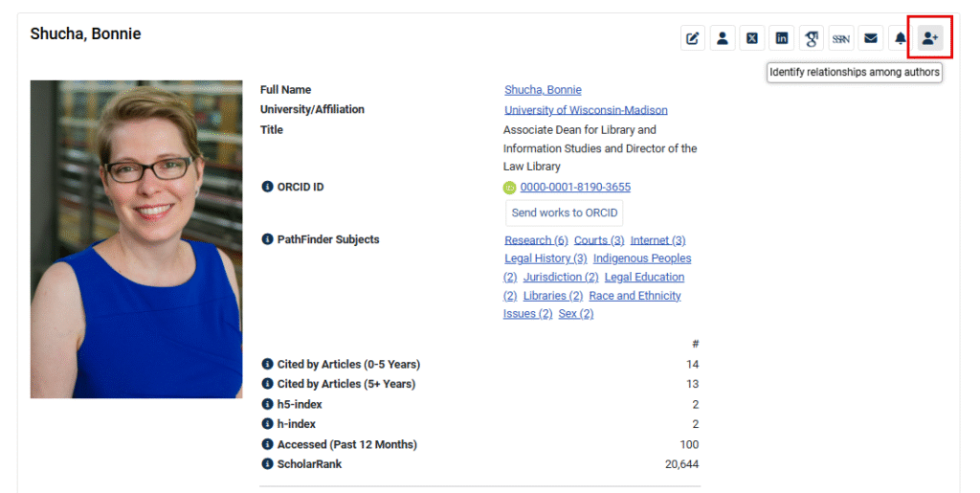Follow the ORCID ID 0000-0001-8190-3655 link
The height and width of the screenshot is (493, 980).
[x=575, y=188]
